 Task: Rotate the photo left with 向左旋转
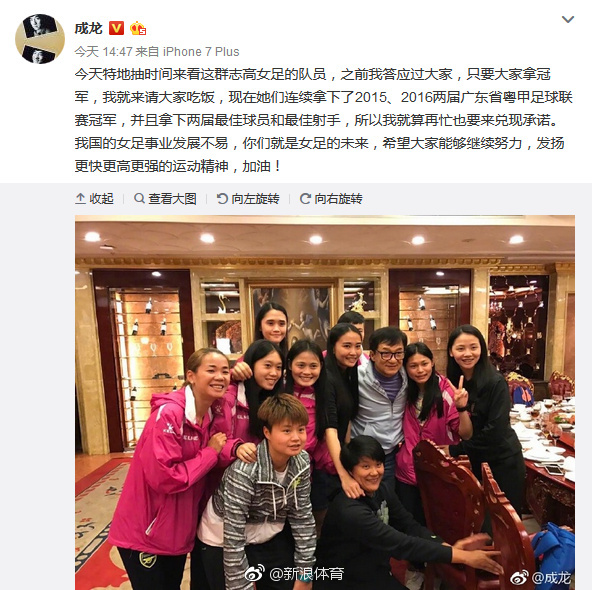tap(248, 199)
